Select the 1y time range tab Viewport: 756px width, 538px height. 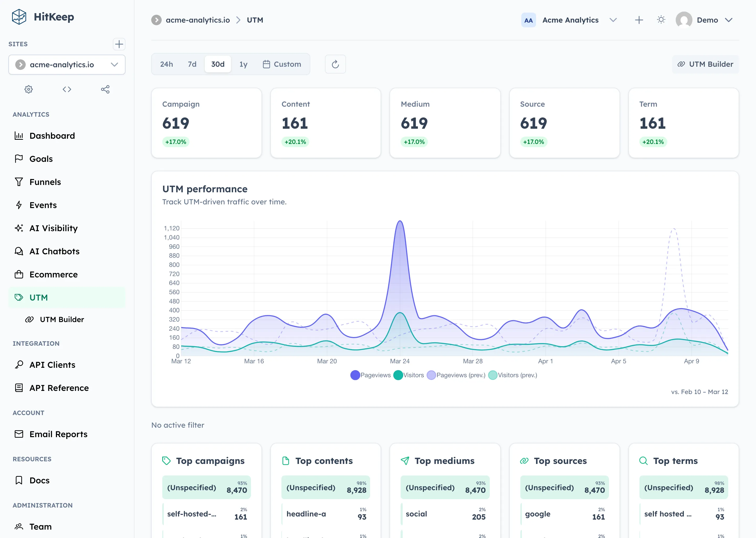tap(243, 64)
